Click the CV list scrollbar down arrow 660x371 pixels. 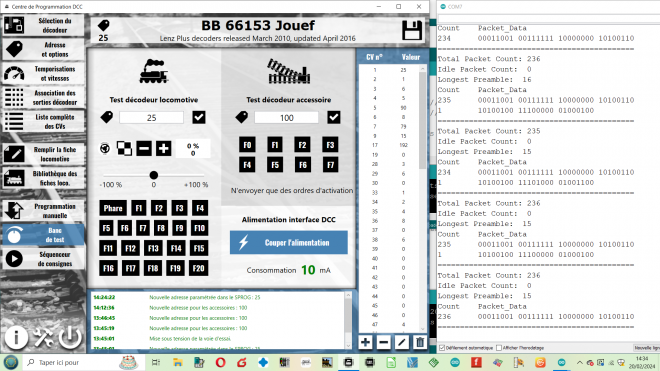[x=423, y=329]
